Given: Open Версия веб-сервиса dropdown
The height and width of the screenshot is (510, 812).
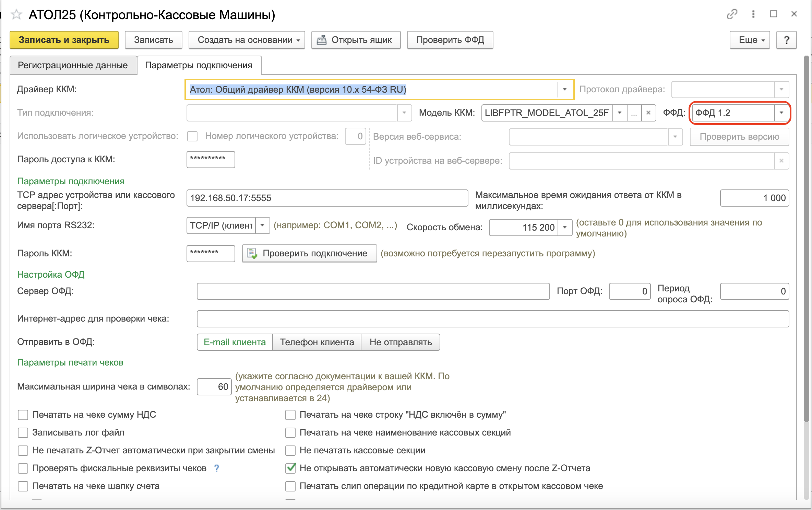Looking at the screenshot, I should (675, 137).
